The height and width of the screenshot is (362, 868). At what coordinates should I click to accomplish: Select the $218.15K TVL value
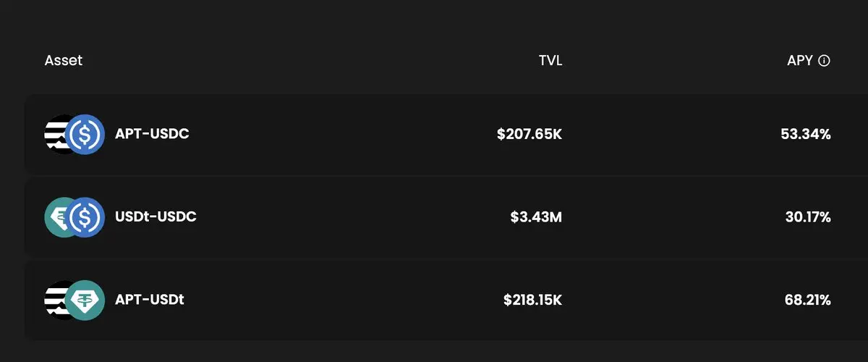tap(533, 300)
